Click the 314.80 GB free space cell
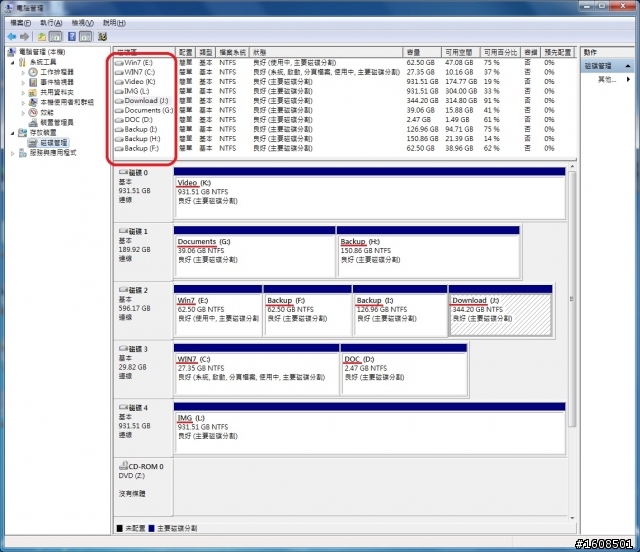640x552 pixels. point(461,100)
